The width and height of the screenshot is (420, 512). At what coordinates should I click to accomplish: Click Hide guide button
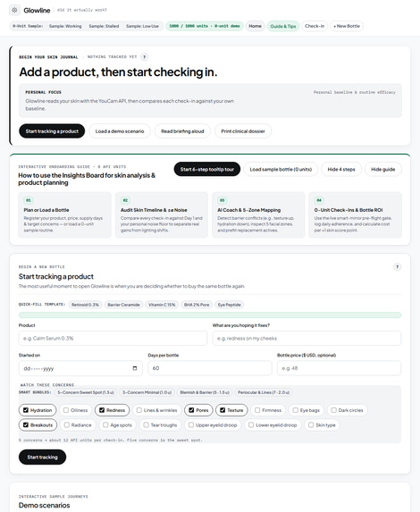point(383,169)
